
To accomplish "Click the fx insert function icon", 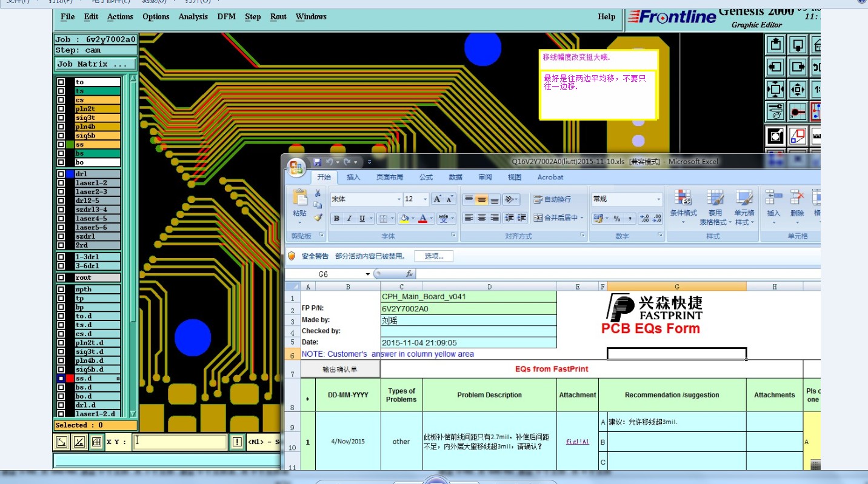I will [x=410, y=274].
